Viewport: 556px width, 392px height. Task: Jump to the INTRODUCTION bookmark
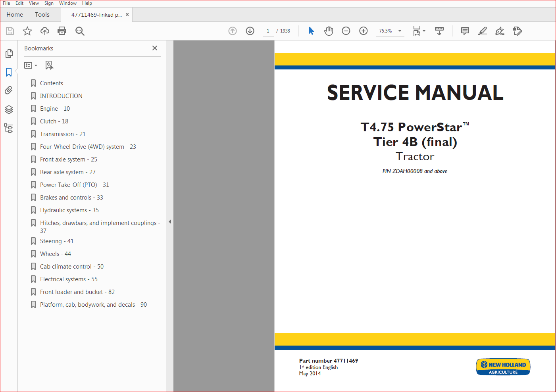(61, 96)
